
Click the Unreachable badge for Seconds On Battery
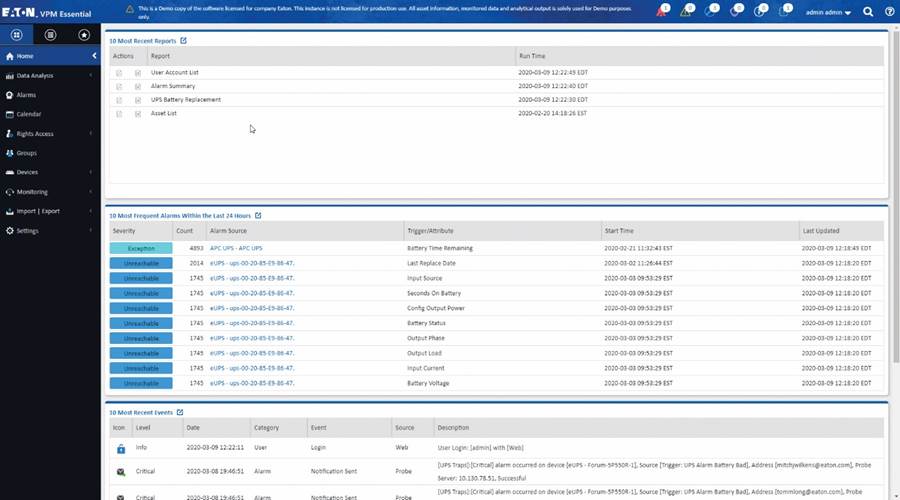141,293
